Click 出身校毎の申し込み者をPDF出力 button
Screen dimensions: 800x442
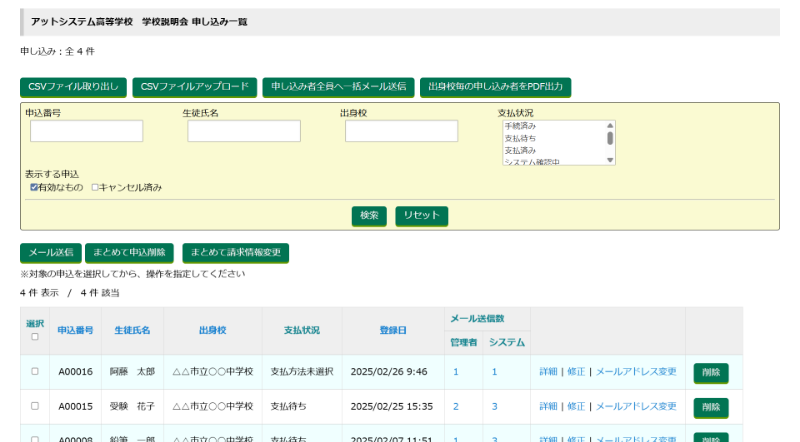[495, 87]
